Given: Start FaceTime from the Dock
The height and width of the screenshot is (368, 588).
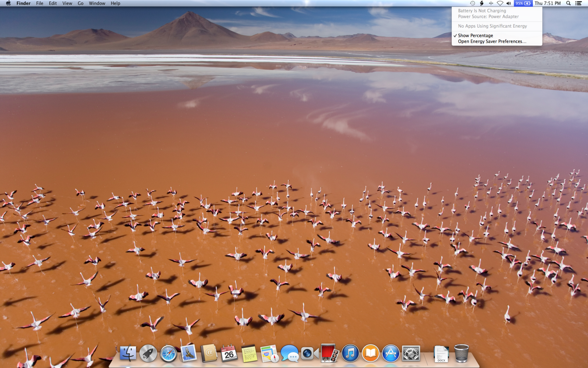Looking at the screenshot, I should pyautogui.click(x=310, y=354).
